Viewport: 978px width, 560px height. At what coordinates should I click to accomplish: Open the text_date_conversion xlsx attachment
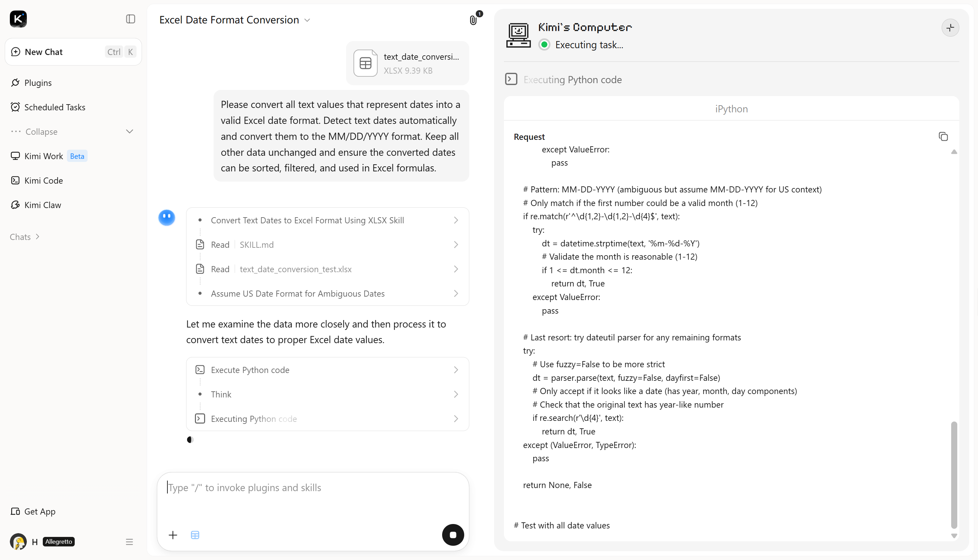pyautogui.click(x=407, y=63)
